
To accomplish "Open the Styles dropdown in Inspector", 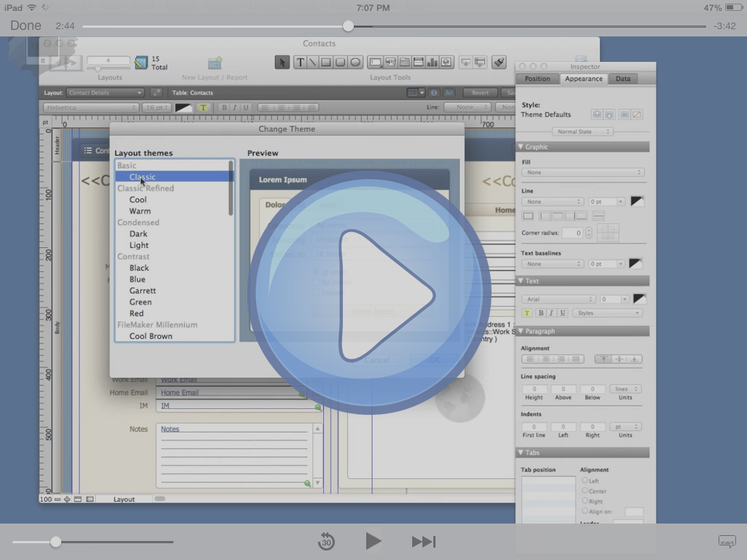I will [608, 313].
